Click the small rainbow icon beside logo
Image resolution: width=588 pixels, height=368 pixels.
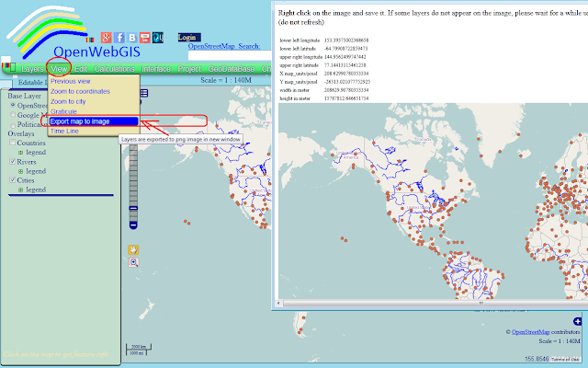tap(90, 40)
